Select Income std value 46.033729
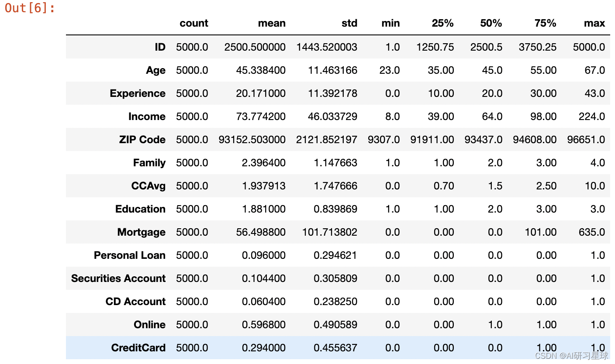The width and height of the screenshot is (615, 364). pyautogui.click(x=332, y=117)
